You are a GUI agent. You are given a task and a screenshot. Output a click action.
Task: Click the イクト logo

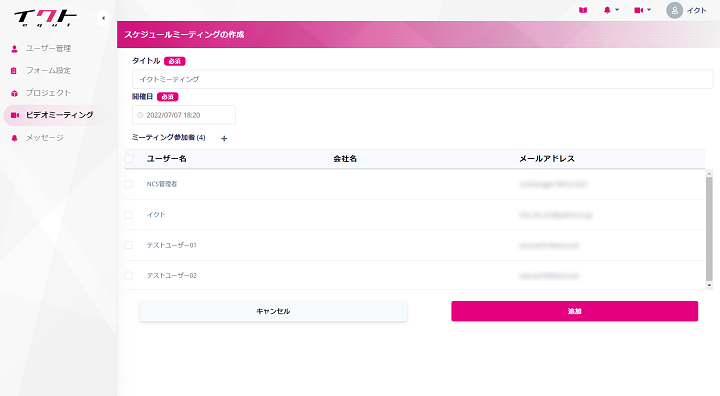click(x=45, y=18)
